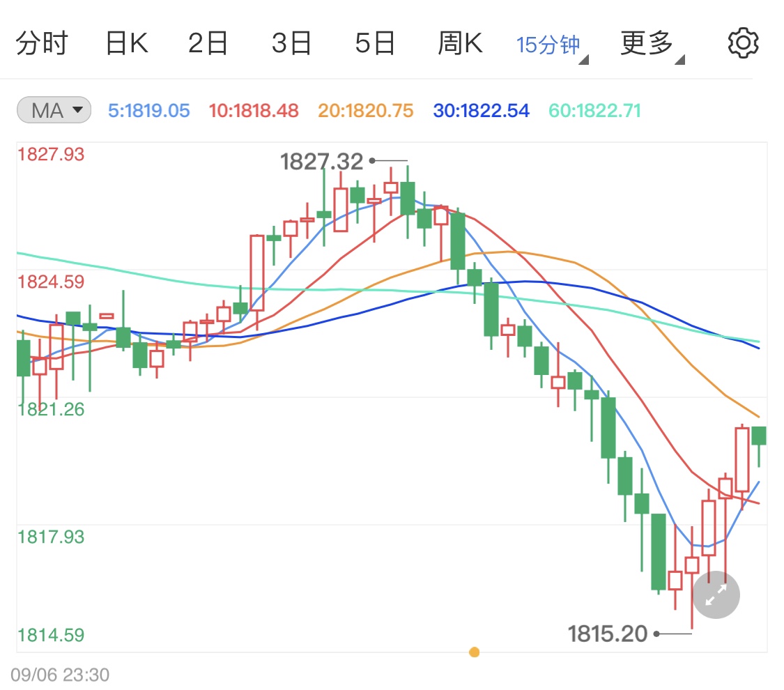This screenshot has height=690, width=784.
Task: Tap the 1814.59 axis label
Action: (51, 636)
